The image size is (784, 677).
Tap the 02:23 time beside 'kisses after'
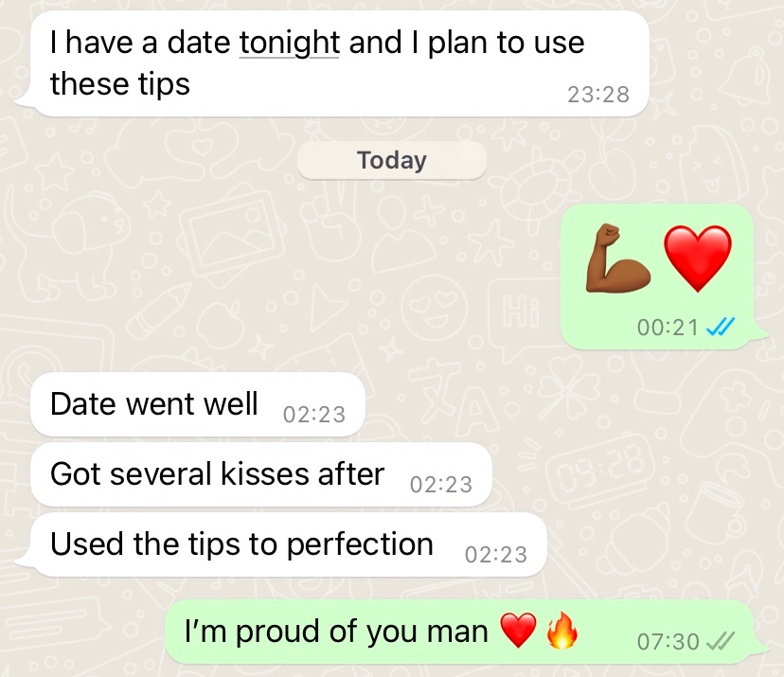441,485
